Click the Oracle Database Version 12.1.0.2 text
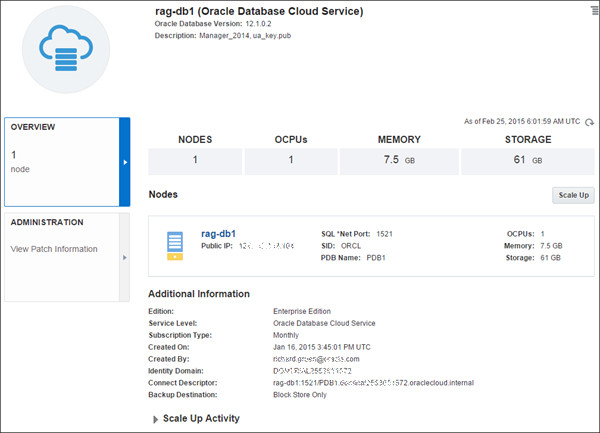The height and width of the screenshot is (433, 600). pos(213,24)
